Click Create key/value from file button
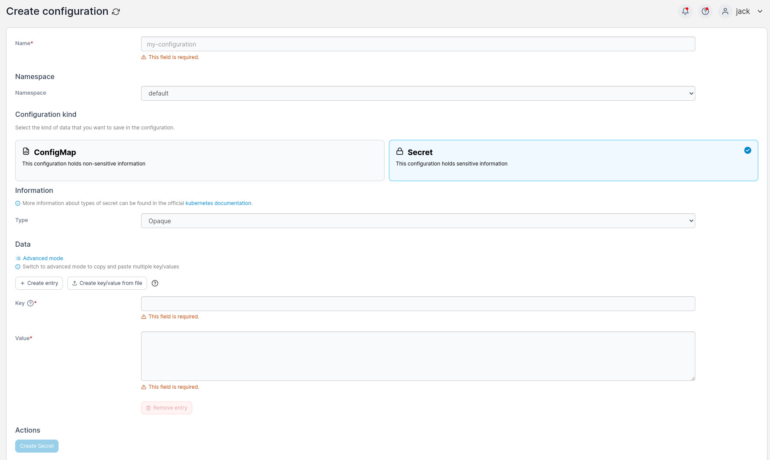Viewport: 770px width, 460px height. tap(107, 283)
